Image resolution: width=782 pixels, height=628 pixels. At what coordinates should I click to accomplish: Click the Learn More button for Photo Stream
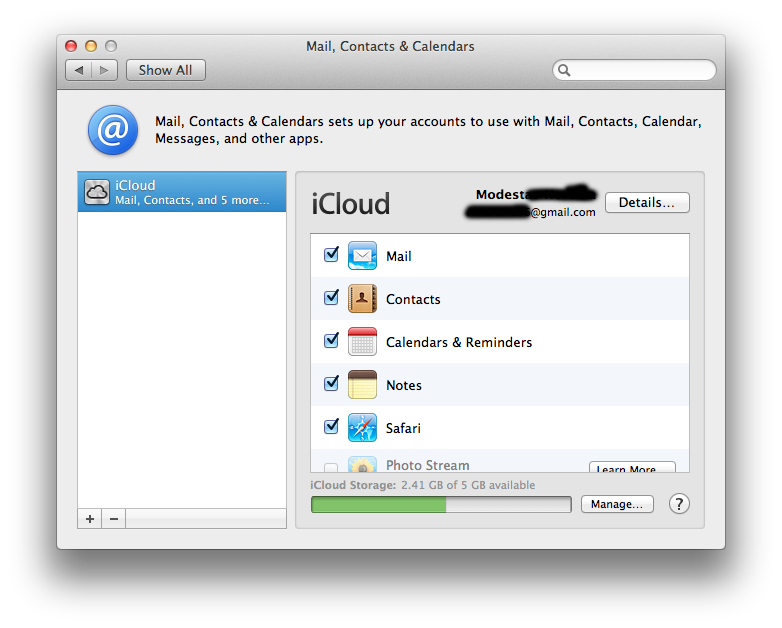coord(632,467)
